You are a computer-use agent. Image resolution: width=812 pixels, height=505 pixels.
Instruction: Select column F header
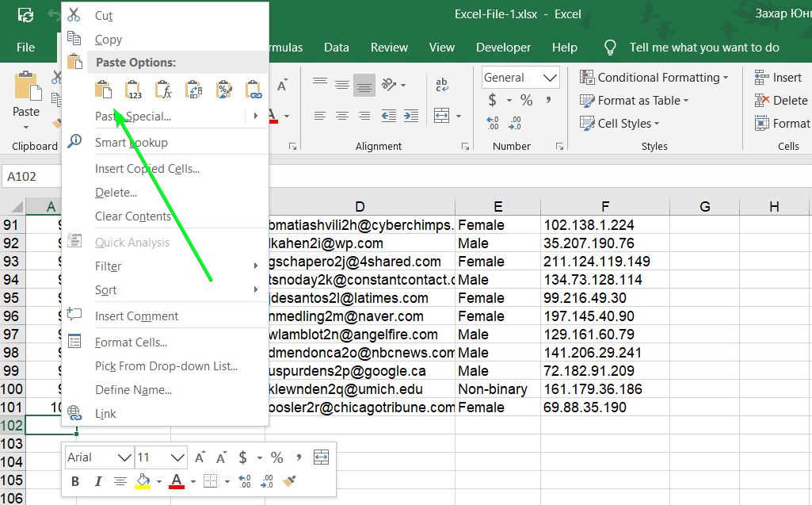click(x=605, y=207)
